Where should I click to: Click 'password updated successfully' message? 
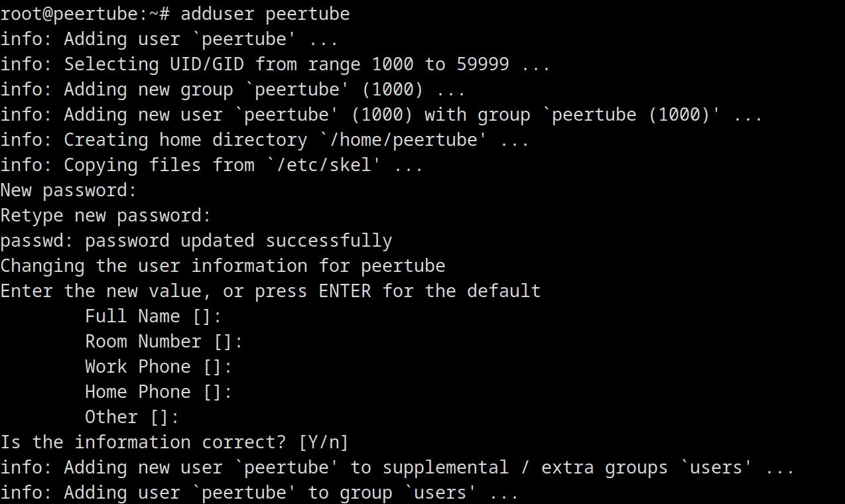[238, 241]
